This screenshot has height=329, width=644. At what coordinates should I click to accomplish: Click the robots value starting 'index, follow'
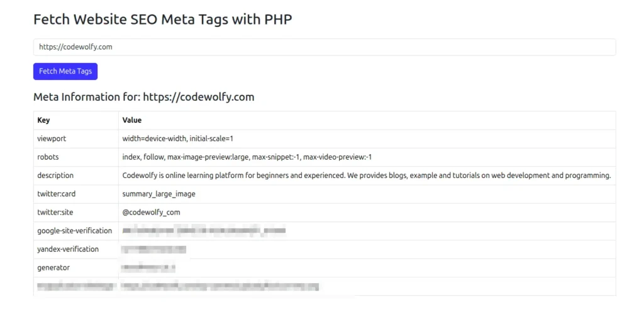tap(247, 157)
